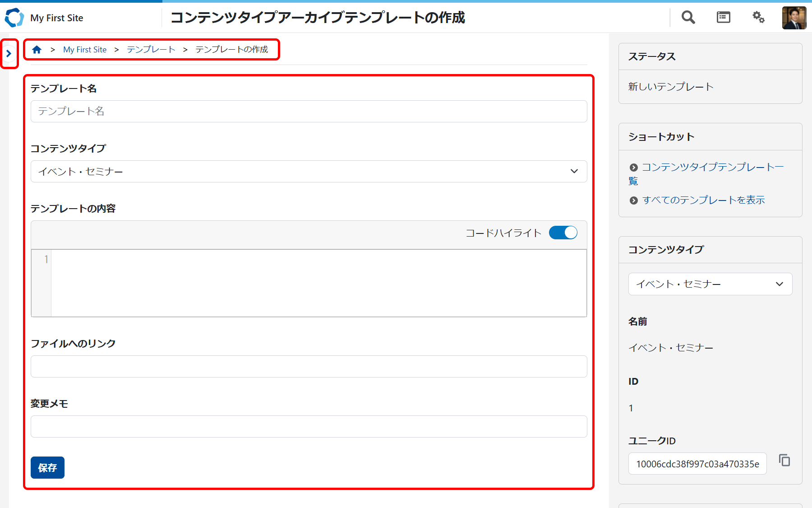Open search with the magnifier icon
Screen dimensions: 812x508
687,17
